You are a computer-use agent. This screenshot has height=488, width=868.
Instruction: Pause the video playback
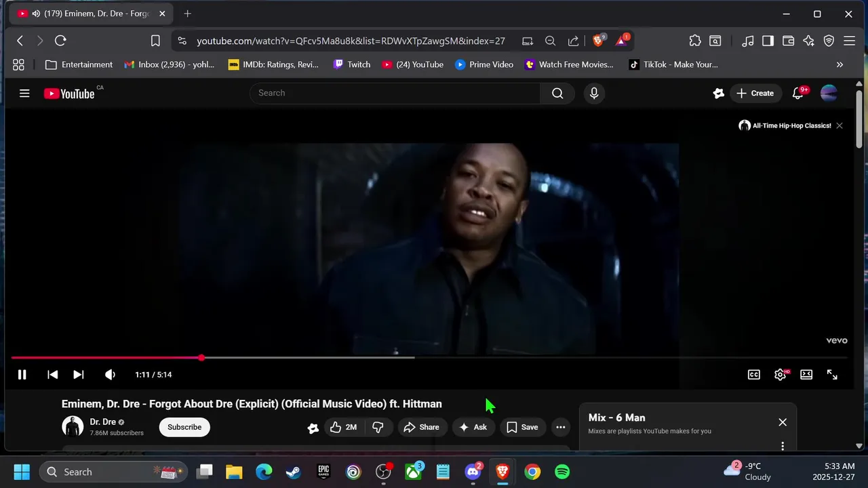pyautogui.click(x=22, y=374)
